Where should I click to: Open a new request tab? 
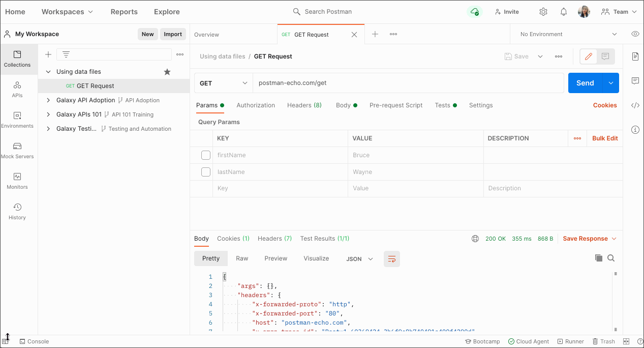click(375, 34)
